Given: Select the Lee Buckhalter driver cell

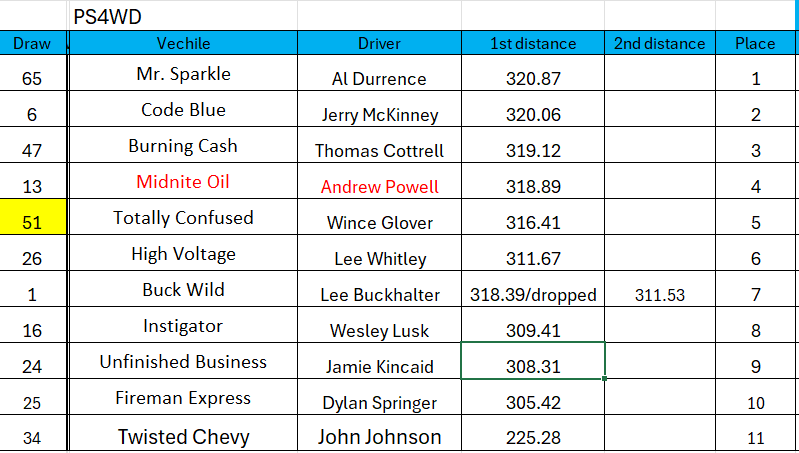Looking at the screenshot, I should tap(379, 295).
